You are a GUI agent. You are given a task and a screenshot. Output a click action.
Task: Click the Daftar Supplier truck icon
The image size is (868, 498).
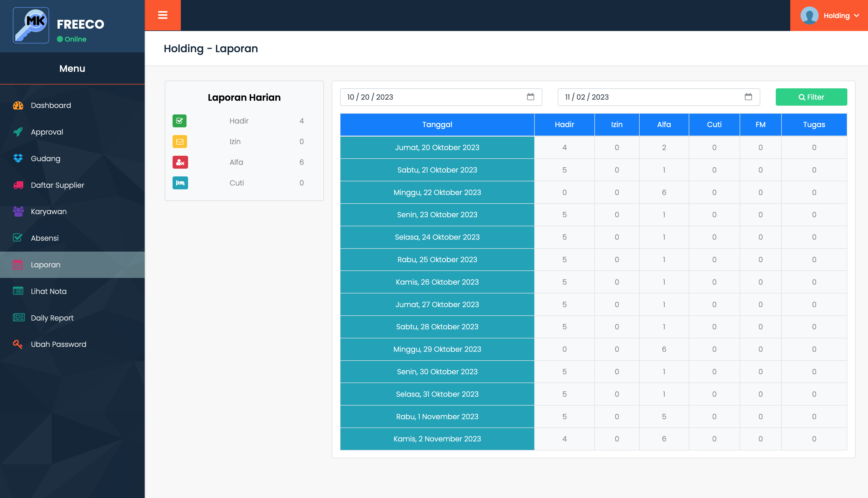click(18, 185)
